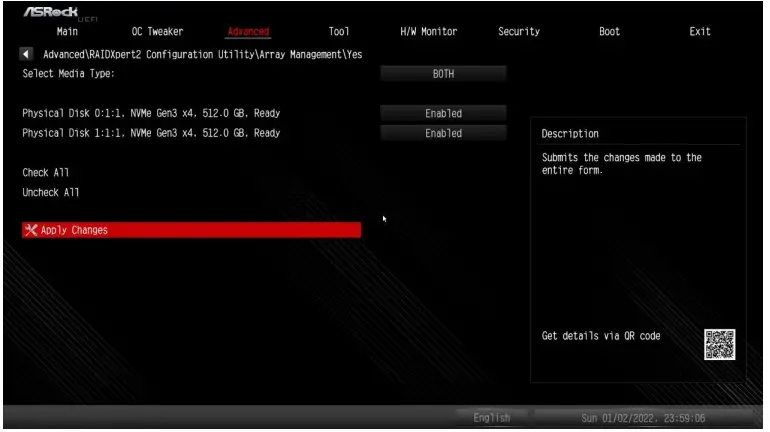Image resolution: width=770 pixels, height=432 pixels.
Task: Click the Select Media Type label
Action: point(68,74)
